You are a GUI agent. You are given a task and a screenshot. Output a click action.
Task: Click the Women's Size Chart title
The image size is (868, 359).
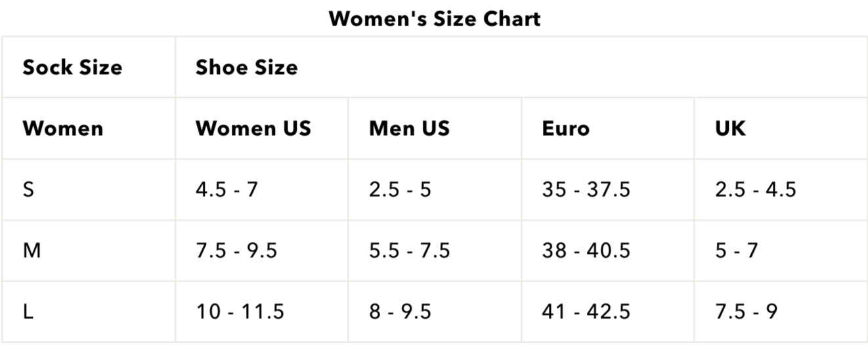pyautogui.click(x=434, y=18)
